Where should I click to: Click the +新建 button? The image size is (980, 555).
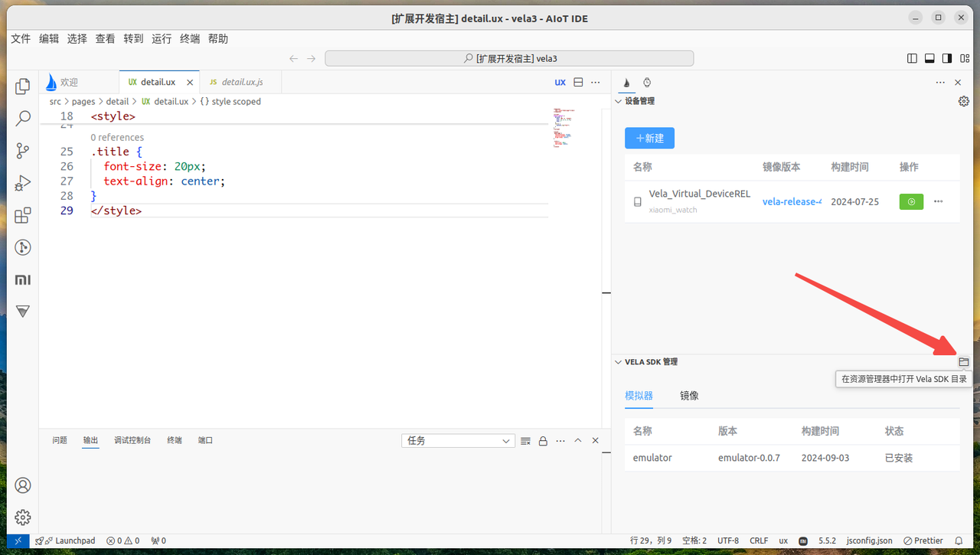pyautogui.click(x=649, y=139)
